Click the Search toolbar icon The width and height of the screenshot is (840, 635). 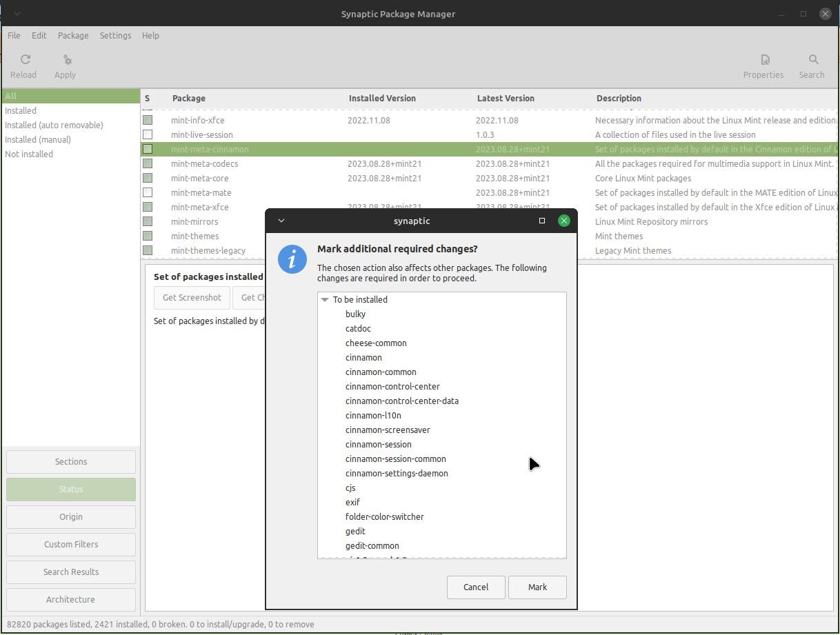click(814, 60)
